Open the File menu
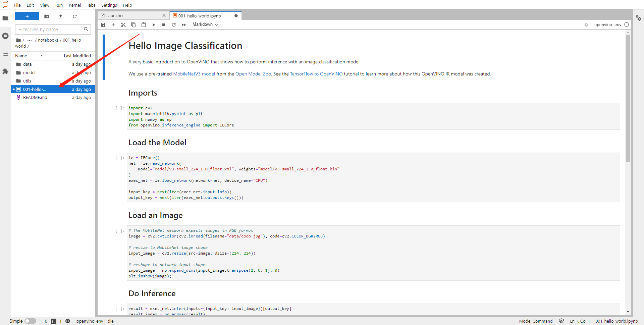Screen dimensions: 644x325 pos(17,5)
